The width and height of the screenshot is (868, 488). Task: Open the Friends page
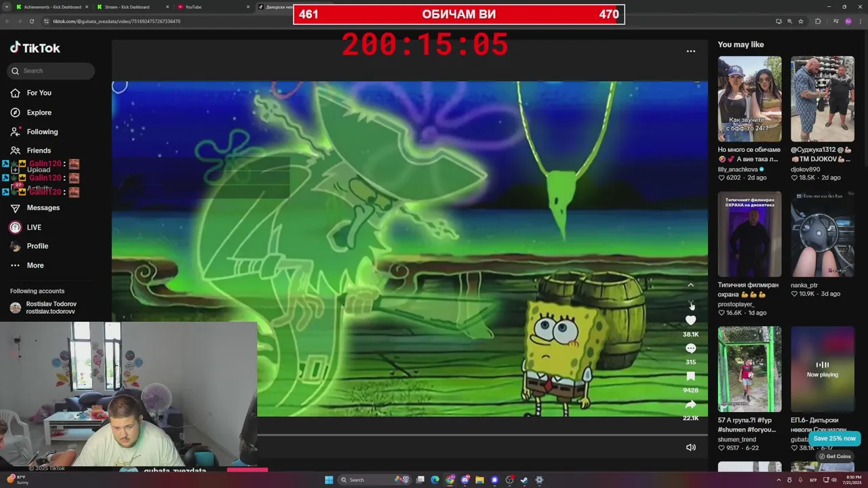pyautogui.click(x=39, y=150)
